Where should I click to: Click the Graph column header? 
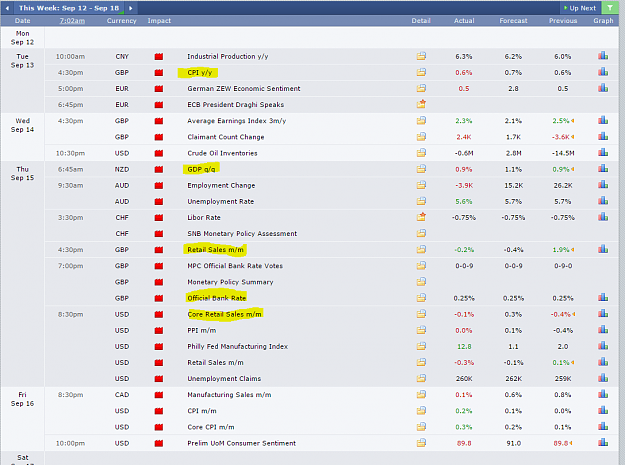pos(603,21)
